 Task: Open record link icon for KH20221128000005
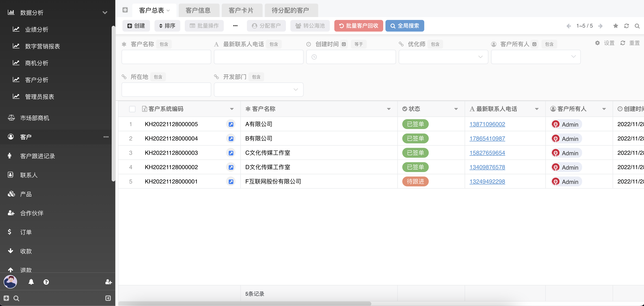pos(231,124)
